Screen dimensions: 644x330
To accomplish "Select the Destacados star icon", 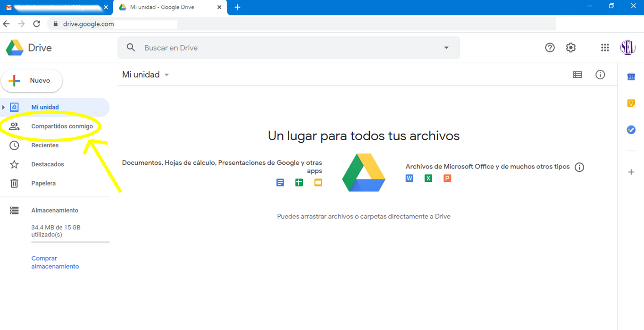I will 14,164.
